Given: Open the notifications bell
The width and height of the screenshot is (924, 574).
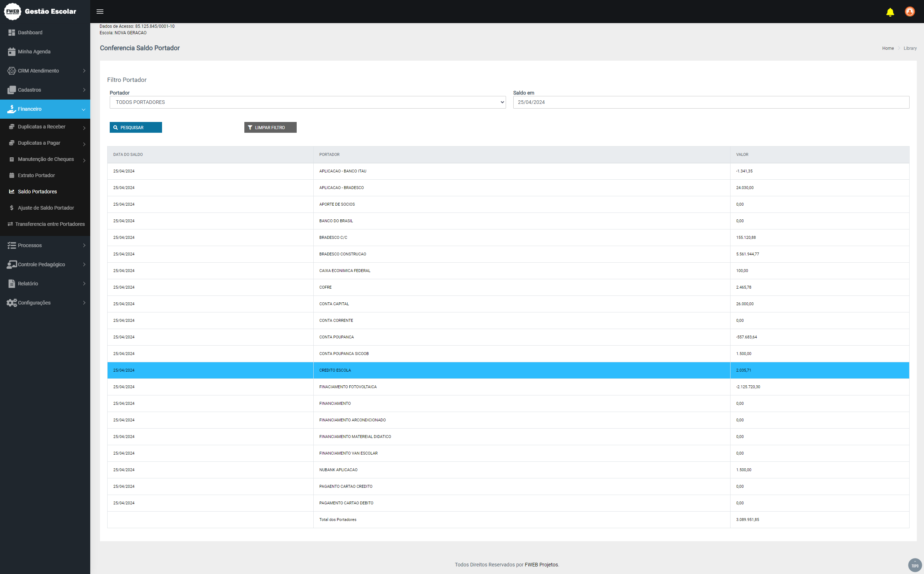Looking at the screenshot, I should (x=890, y=12).
